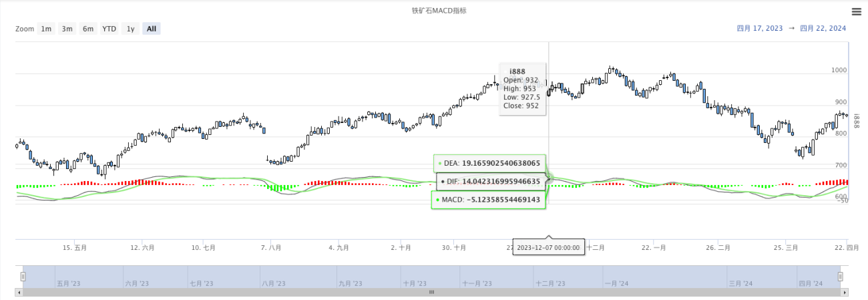Grab the navigator's right range handle
868x300 pixels.
(841, 276)
